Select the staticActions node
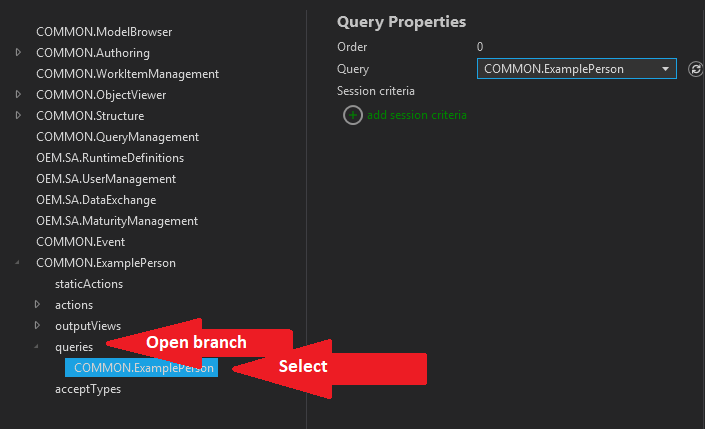The height and width of the screenshot is (429, 705). tap(89, 284)
